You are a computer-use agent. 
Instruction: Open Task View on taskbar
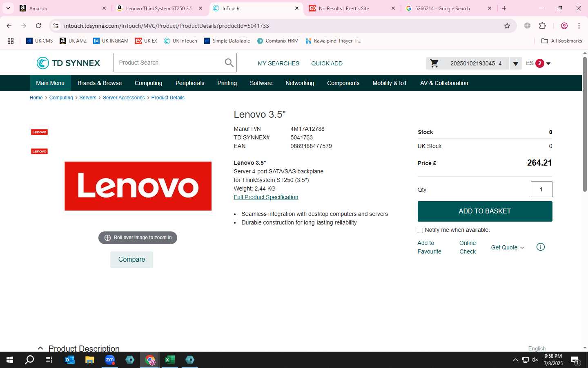pos(49,360)
